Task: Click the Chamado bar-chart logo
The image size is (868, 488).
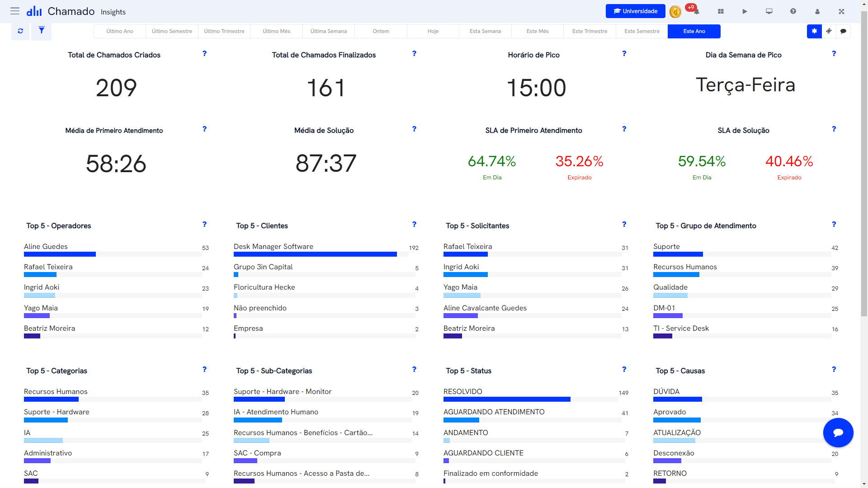Action: tap(34, 11)
